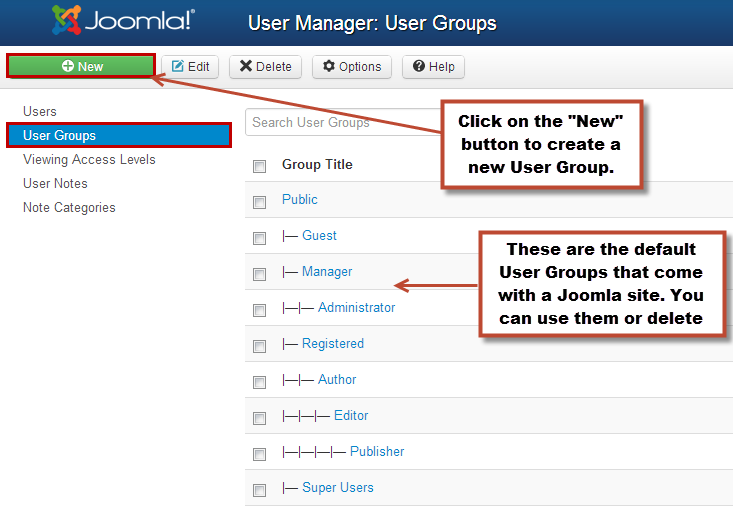Check the Super Users group checkbox
The image size is (733, 523).
tap(259, 490)
